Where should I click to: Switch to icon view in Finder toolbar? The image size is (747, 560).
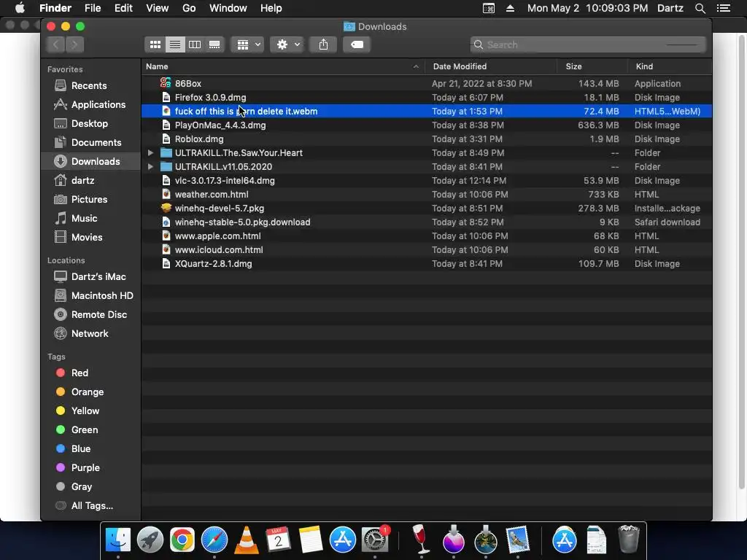point(155,44)
